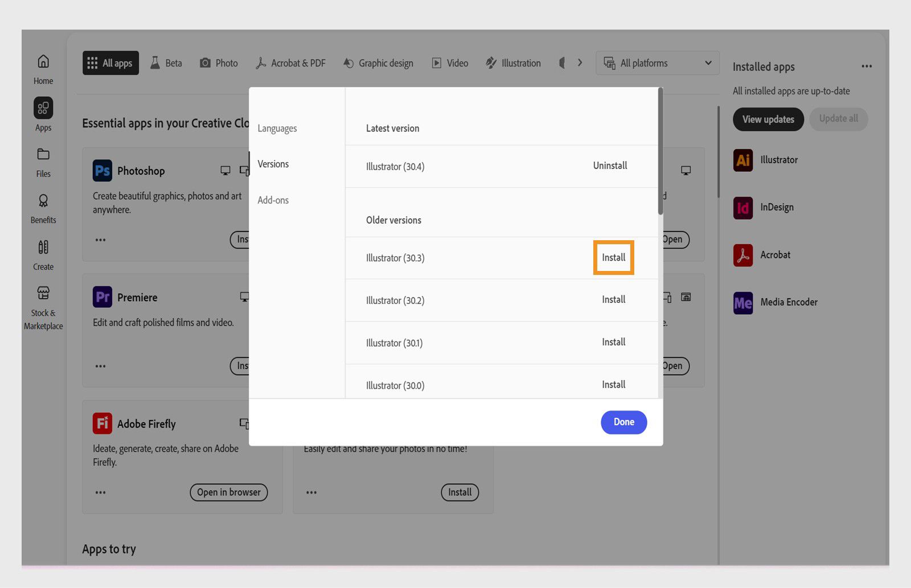
Task: Click Done to close the versions dialog
Action: [623, 422]
